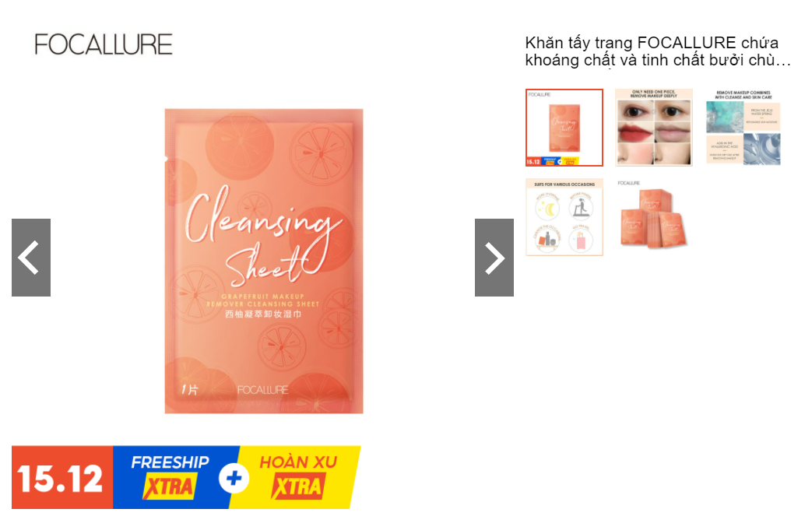Click the Freeship Xtra badge
This screenshot has height=516, width=812.
[170, 477]
